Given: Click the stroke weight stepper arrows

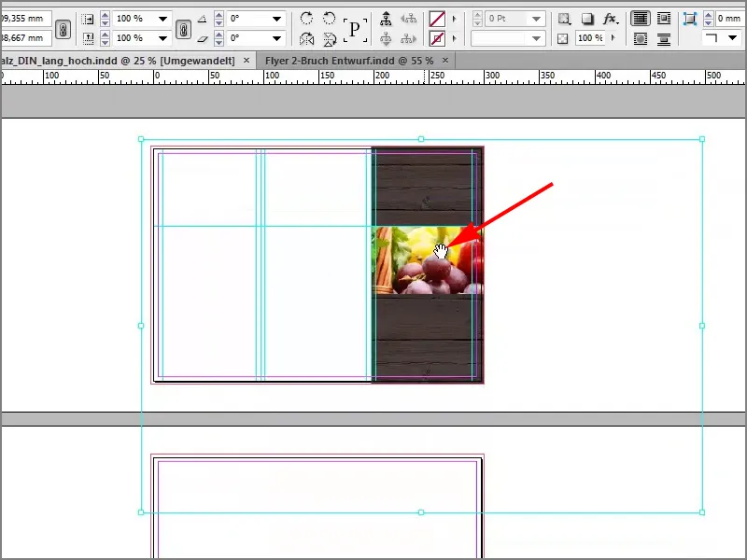Looking at the screenshot, I should [477, 19].
